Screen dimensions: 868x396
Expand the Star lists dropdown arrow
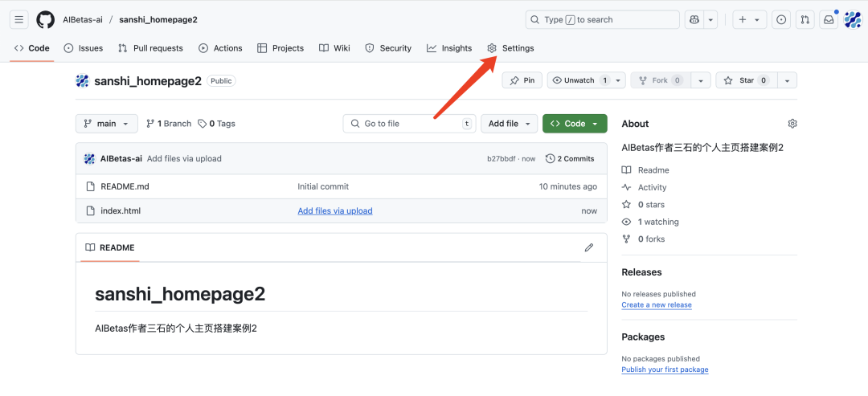[787, 80]
